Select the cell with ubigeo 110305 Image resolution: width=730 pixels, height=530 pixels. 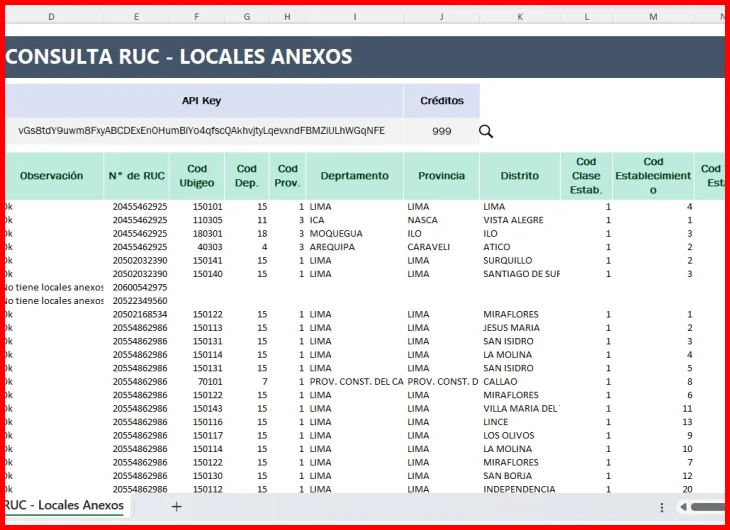pos(196,220)
